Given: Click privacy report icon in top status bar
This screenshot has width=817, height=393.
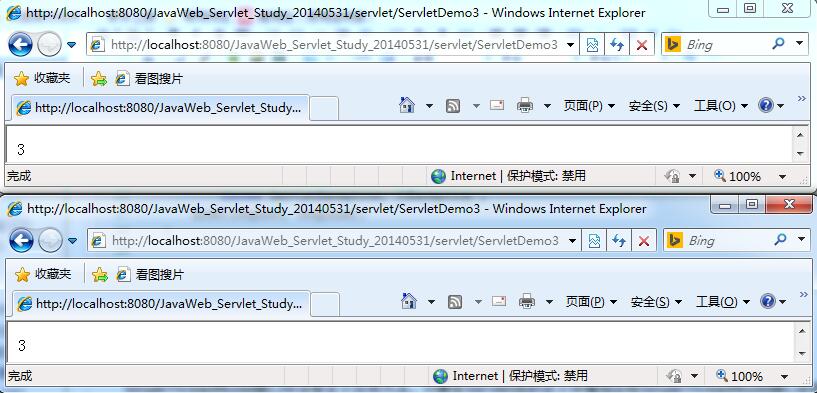Looking at the screenshot, I should (672, 176).
